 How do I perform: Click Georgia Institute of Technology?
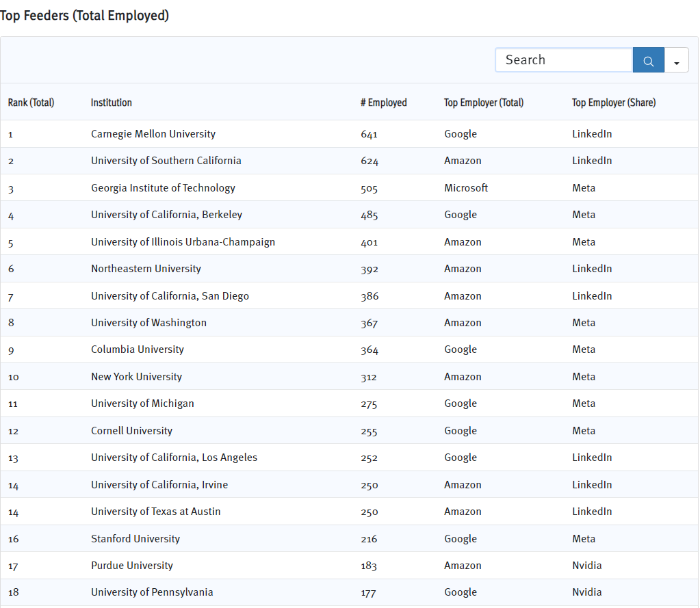[x=163, y=188]
